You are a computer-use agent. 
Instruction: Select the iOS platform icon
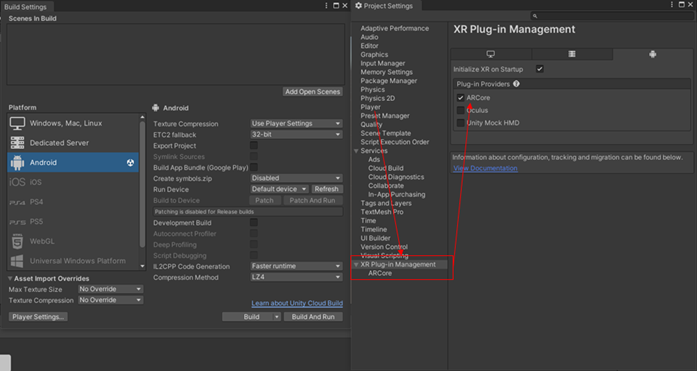coord(17,182)
